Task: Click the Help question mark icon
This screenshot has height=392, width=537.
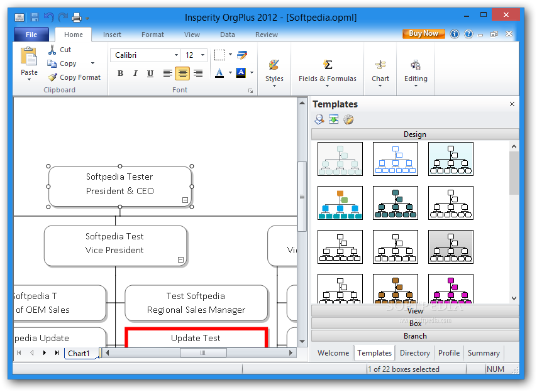Action: pyautogui.click(x=468, y=34)
